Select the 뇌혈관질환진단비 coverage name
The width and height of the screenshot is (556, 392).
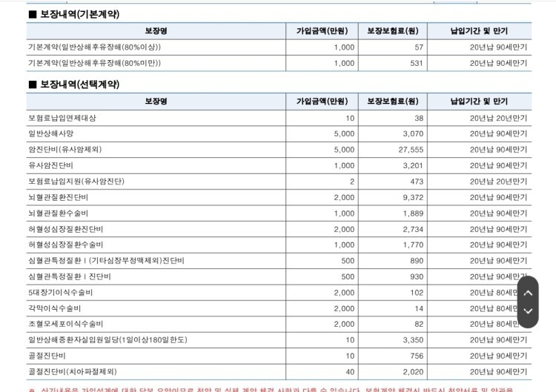click(x=58, y=197)
